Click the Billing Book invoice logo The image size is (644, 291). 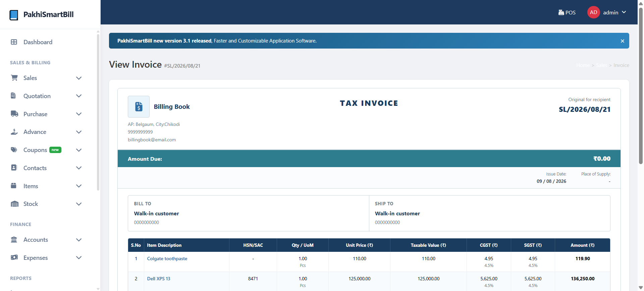139,106
